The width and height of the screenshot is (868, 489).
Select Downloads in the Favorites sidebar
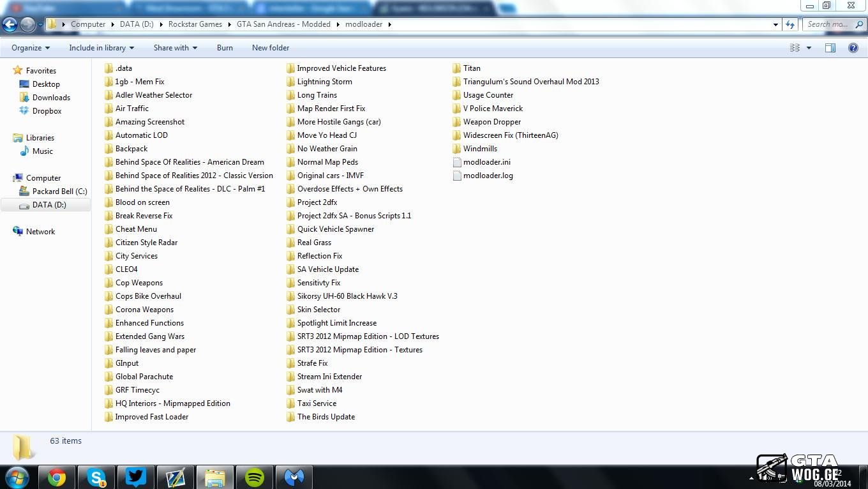point(51,98)
